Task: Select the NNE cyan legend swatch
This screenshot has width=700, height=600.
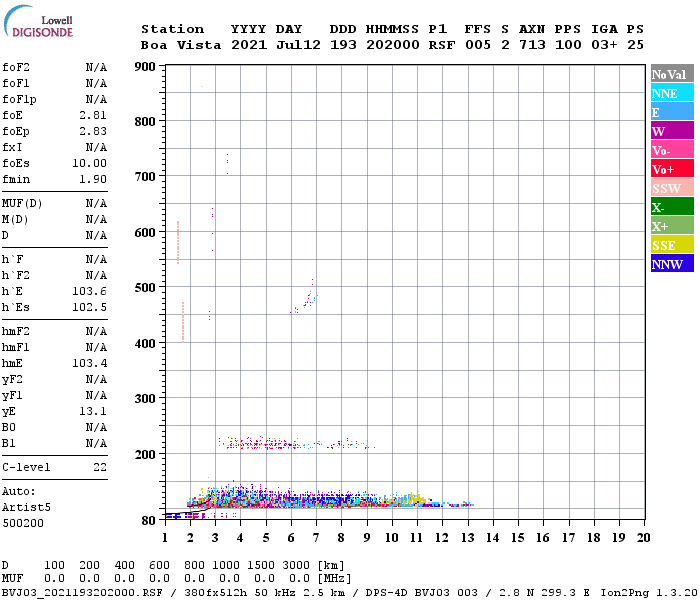Action: click(x=672, y=93)
